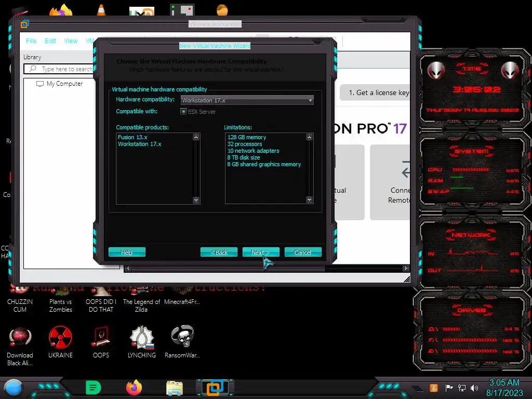The width and height of the screenshot is (532, 399).
Task: Click the SYSTEM widget header
Action: pyautogui.click(x=472, y=151)
